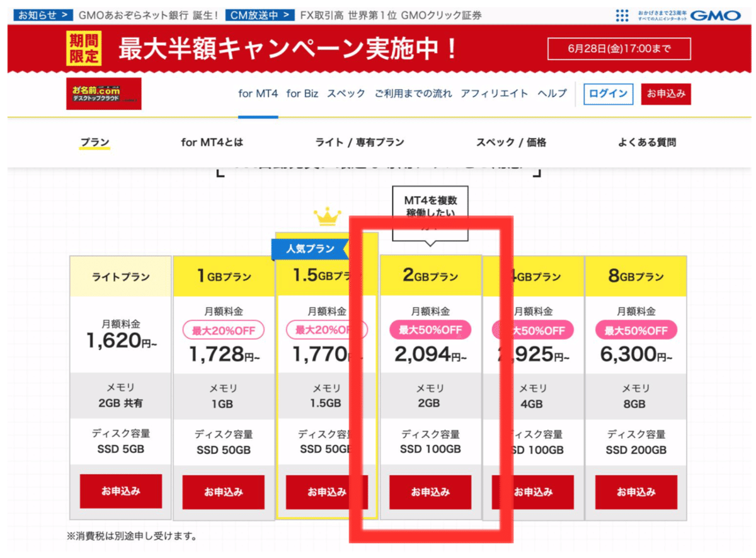Open the ヘルプ navigation item
This screenshot has width=756, height=558.
553,93
